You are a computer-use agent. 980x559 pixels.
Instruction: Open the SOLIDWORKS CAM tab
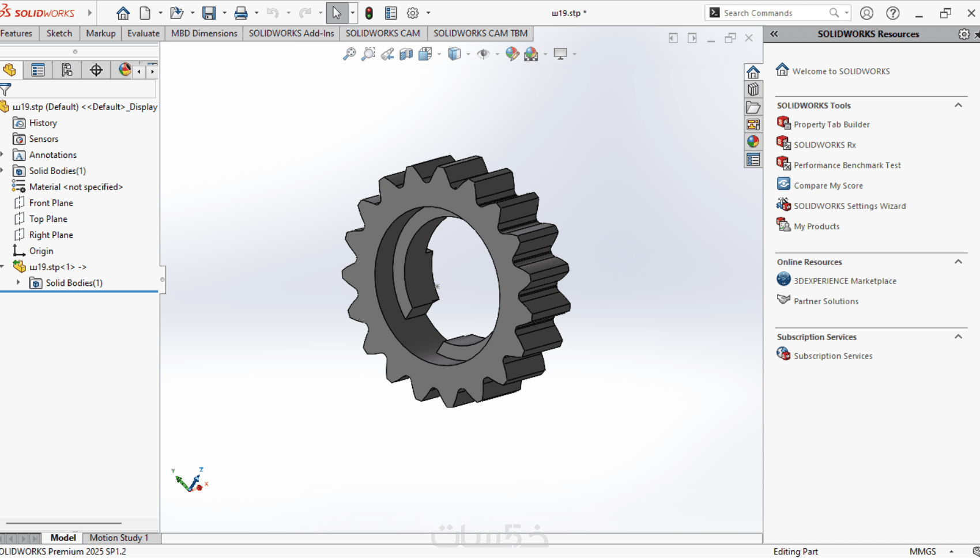pyautogui.click(x=383, y=33)
